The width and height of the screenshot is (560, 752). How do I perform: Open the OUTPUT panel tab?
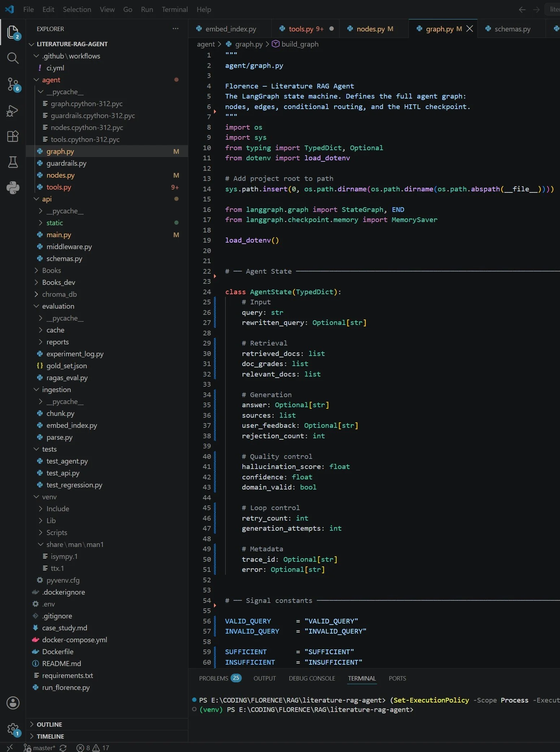(264, 678)
